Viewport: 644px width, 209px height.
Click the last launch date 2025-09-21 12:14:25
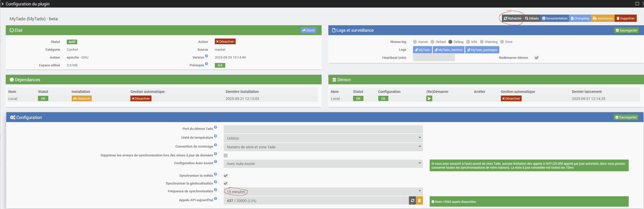(588, 99)
